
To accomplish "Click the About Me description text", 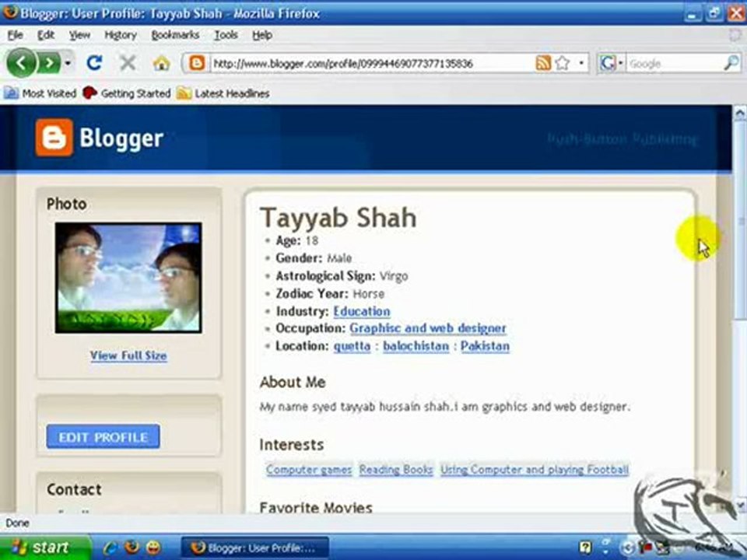I will 445,407.
